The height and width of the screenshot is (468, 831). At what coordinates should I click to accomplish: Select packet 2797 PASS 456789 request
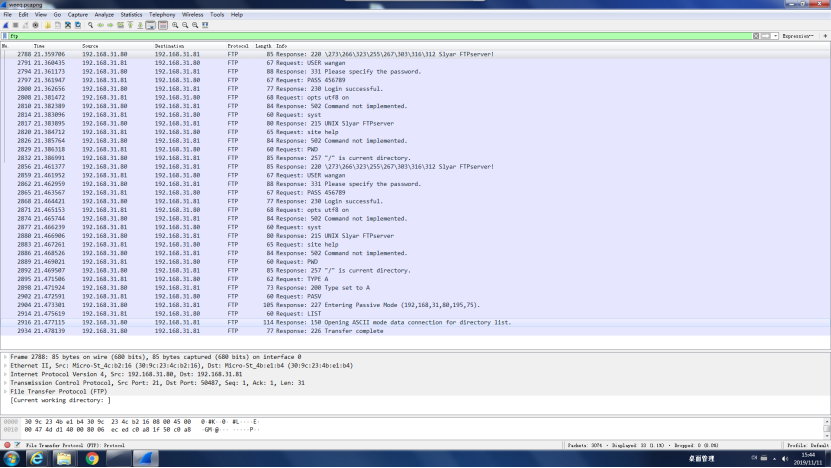415,80
